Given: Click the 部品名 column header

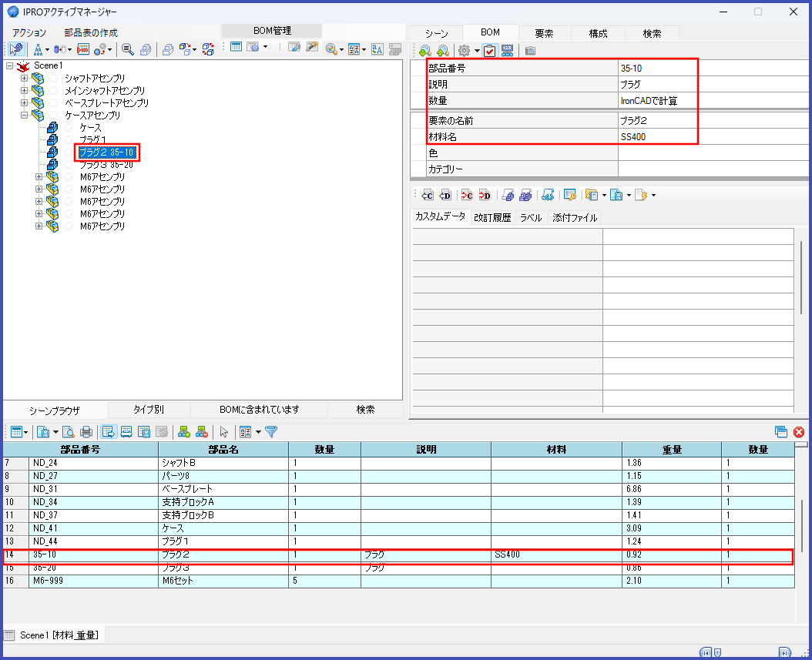Looking at the screenshot, I should (x=223, y=450).
